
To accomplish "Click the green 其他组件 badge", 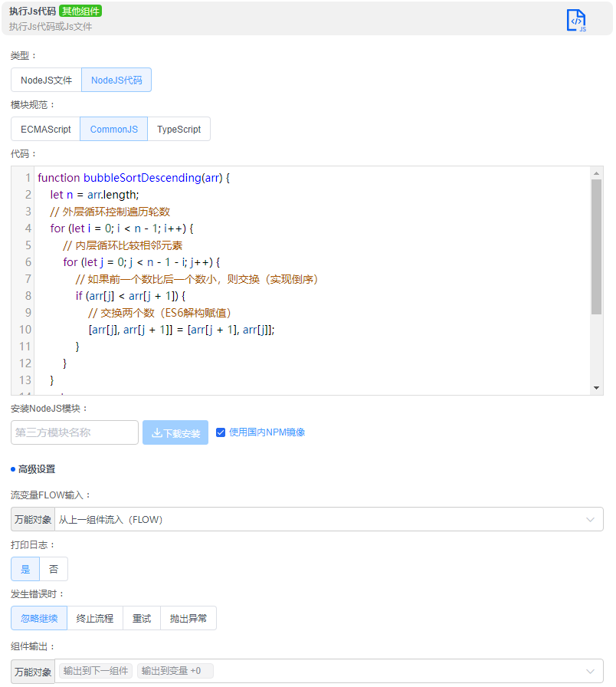I will [x=80, y=12].
